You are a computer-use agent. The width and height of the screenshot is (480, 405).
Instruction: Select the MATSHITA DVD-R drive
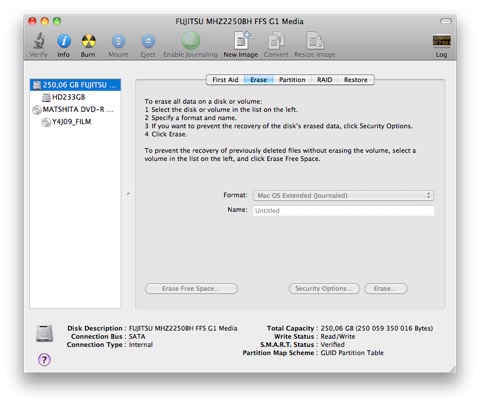pyautogui.click(x=75, y=109)
